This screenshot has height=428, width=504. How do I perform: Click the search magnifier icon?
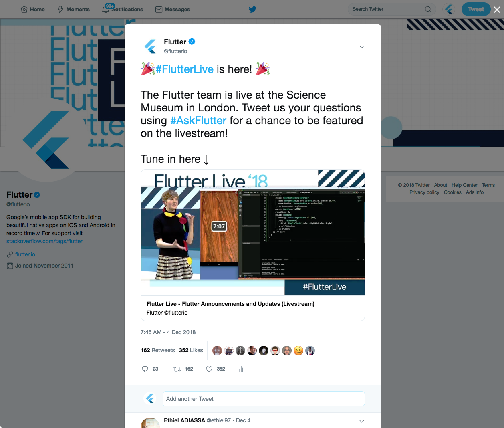428,9
